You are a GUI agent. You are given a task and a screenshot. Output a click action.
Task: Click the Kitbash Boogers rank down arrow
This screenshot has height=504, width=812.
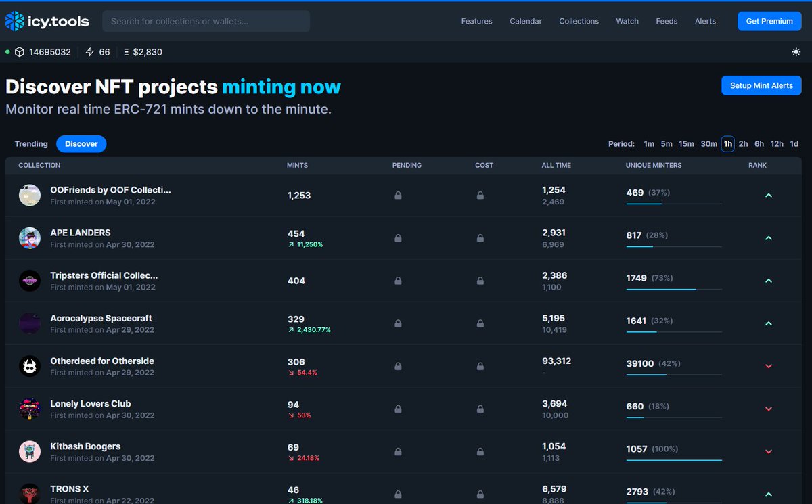click(x=768, y=451)
